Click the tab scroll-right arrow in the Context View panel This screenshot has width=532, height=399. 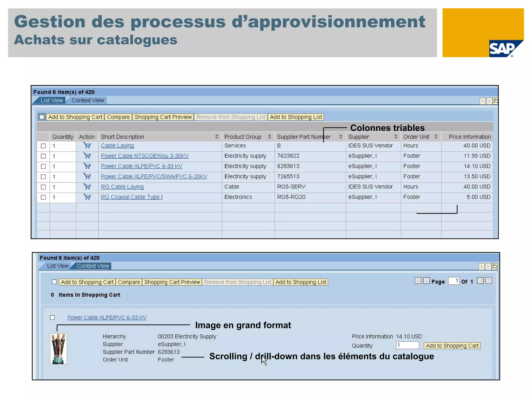[488, 267]
